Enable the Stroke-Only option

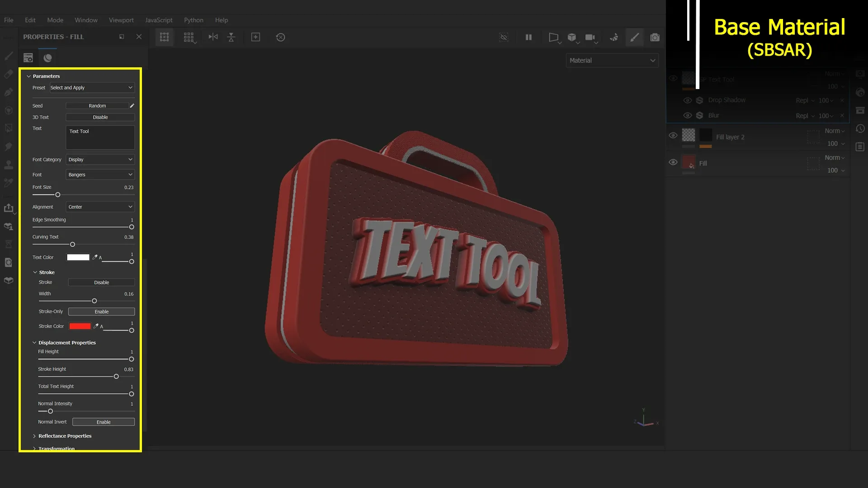(101, 311)
